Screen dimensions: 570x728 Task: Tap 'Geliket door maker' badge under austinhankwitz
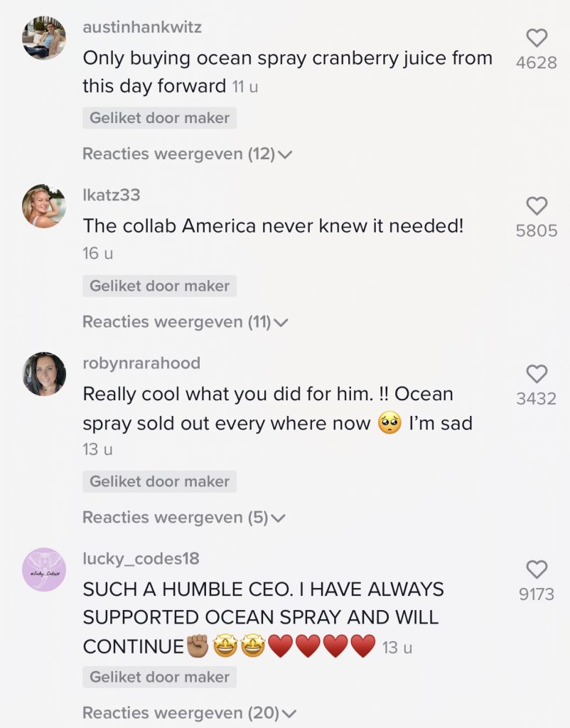pos(159,118)
